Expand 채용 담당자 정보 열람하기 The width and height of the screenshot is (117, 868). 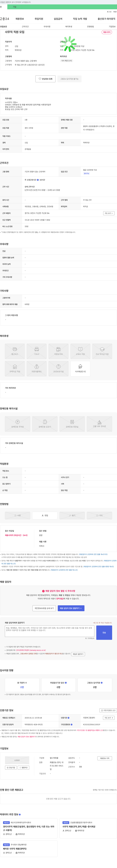click(71, 608)
